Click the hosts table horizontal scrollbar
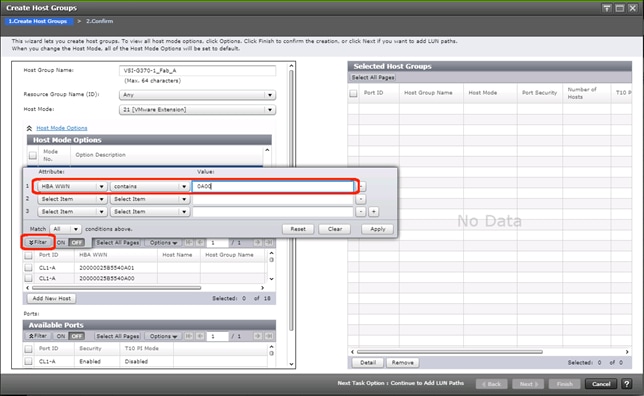 116,288
